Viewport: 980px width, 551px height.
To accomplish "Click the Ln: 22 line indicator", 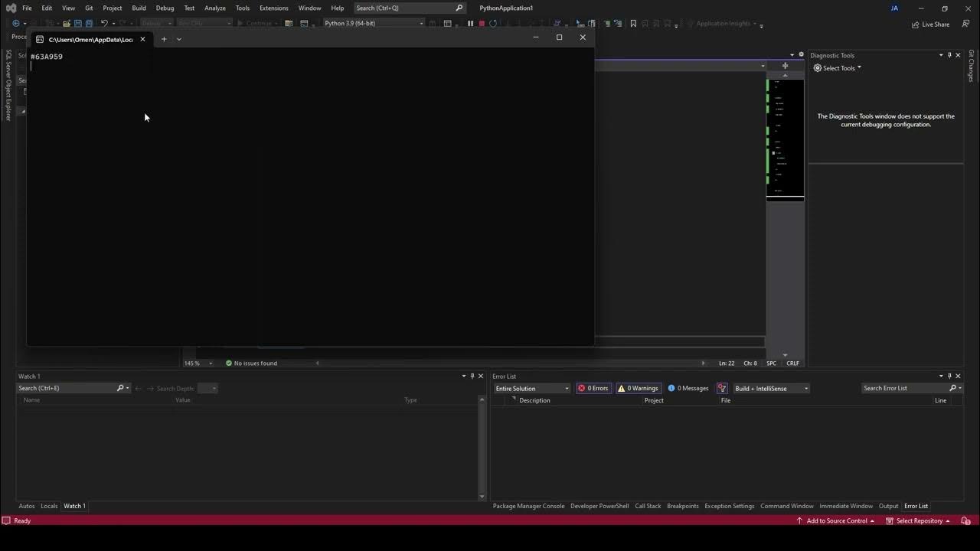I will coord(727,363).
